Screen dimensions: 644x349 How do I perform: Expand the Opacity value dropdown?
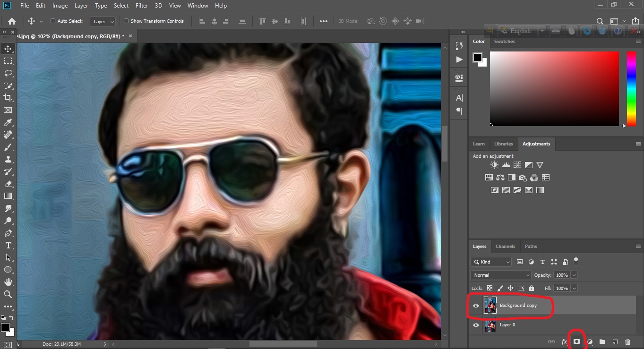pyautogui.click(x=574, y=275)
